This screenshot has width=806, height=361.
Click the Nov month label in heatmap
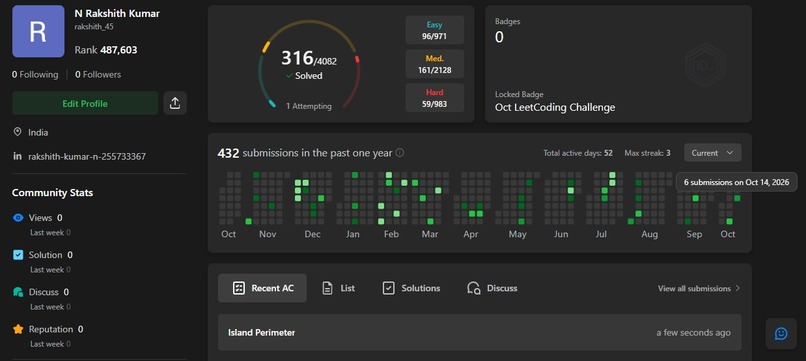267,234
